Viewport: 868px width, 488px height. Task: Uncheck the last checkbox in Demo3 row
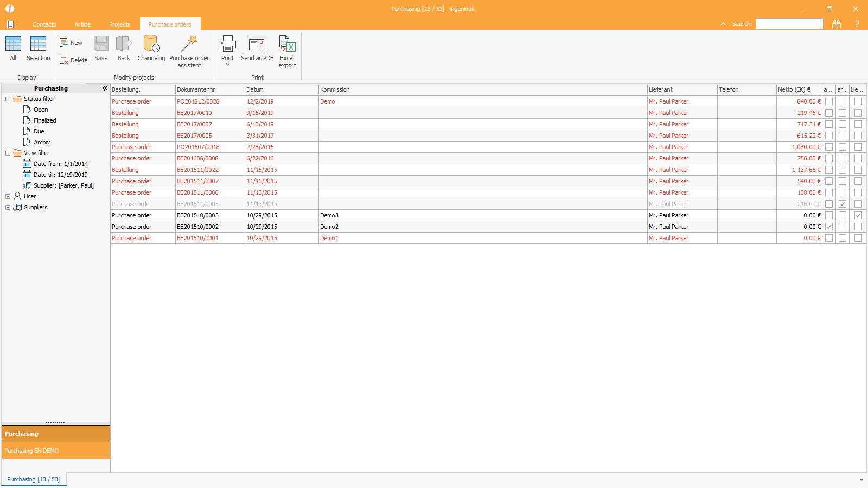point(858,215)
